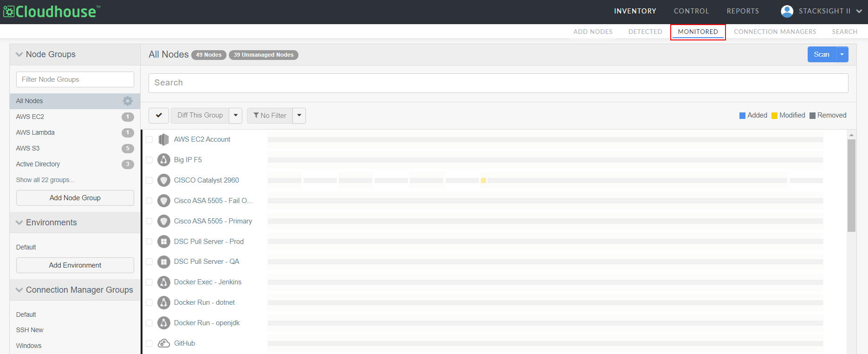Switch to the Connection Managers tab
The width and height of the screenshot is (868, 354).
[775, 32]
